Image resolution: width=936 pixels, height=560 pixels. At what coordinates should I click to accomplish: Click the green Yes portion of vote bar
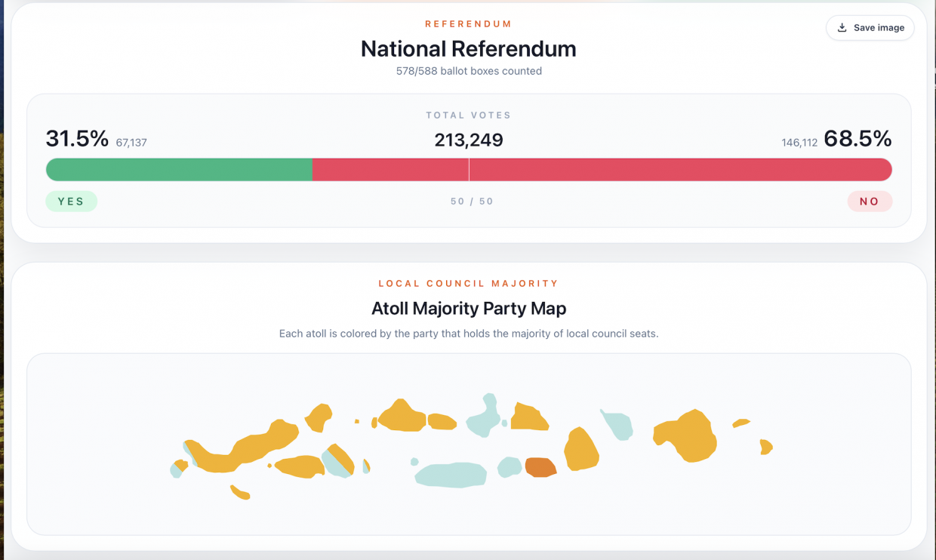tap(179, 170)
